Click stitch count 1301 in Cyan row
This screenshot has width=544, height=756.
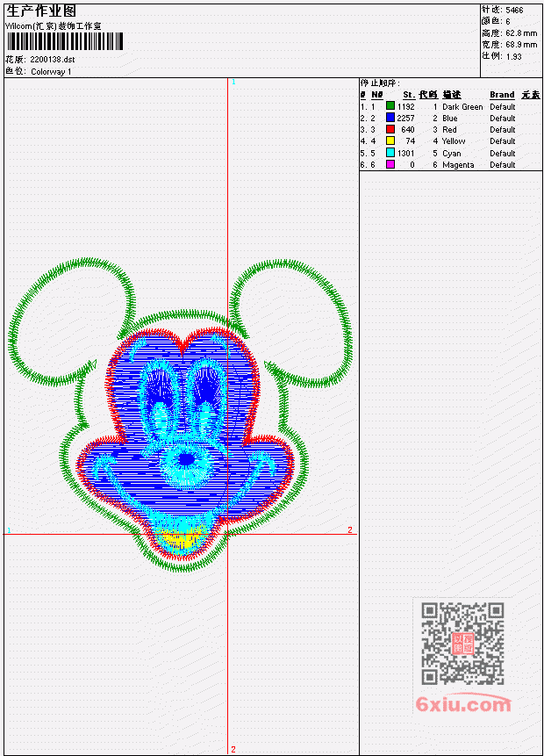click(405, 154)
